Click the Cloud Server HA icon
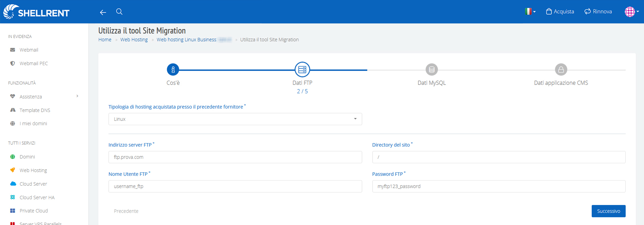644x225 pixels. pos(13,197)
